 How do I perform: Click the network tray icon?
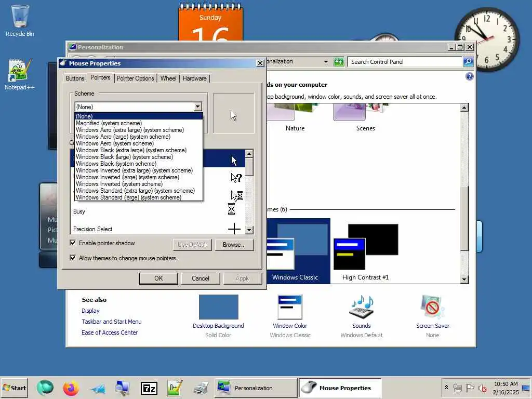(458, 388)
